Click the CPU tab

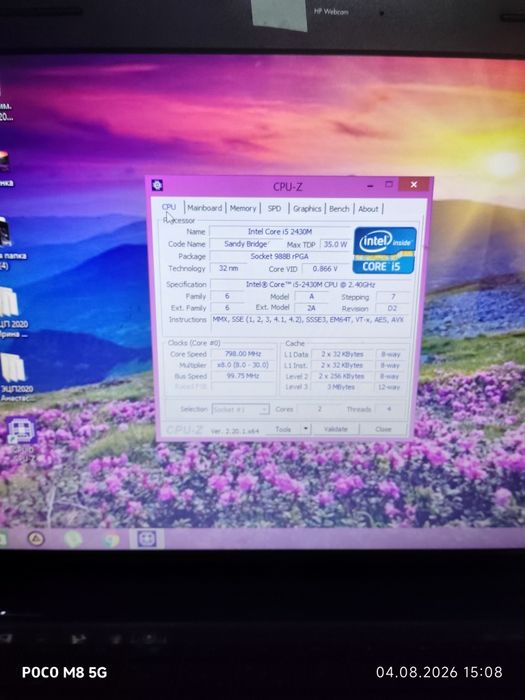tap(169, 207)
